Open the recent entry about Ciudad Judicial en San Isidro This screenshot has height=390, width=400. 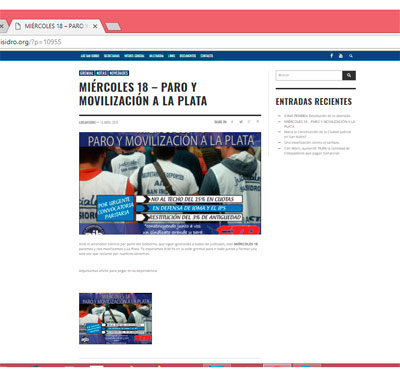[317, 134]
